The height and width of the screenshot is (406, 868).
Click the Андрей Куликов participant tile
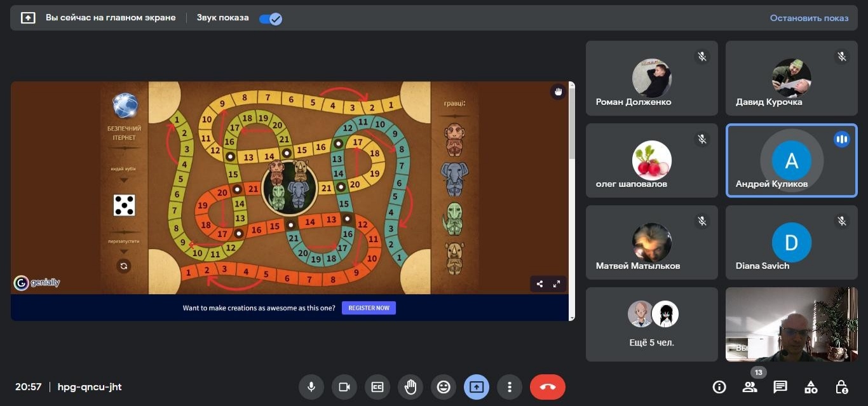[792, 160]
